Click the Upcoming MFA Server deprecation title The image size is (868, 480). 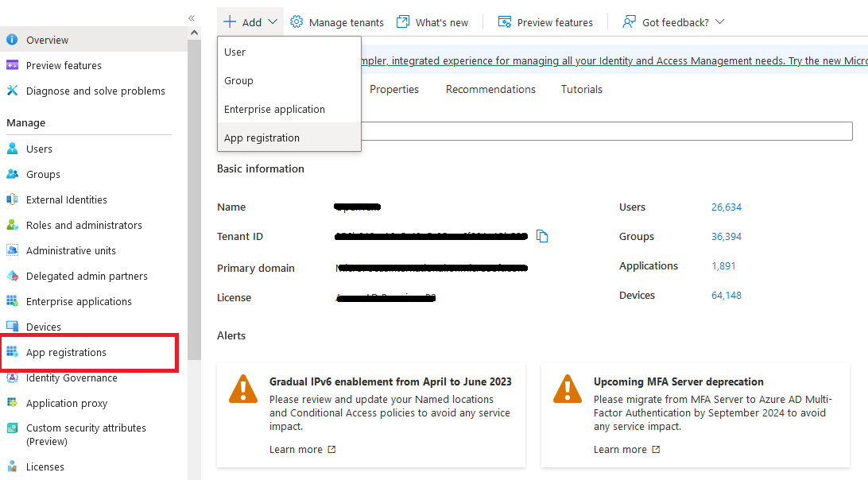(x=679, y=381)
